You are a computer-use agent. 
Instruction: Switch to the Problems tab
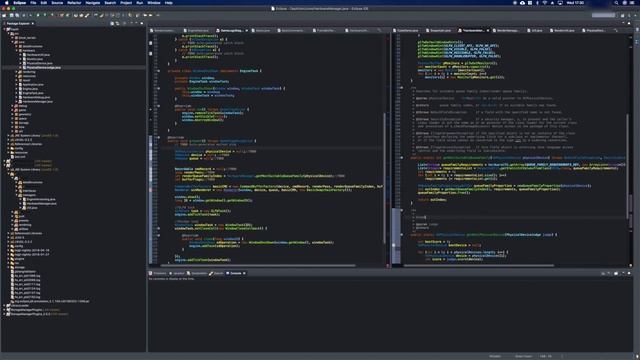click(x=158, y=273)
